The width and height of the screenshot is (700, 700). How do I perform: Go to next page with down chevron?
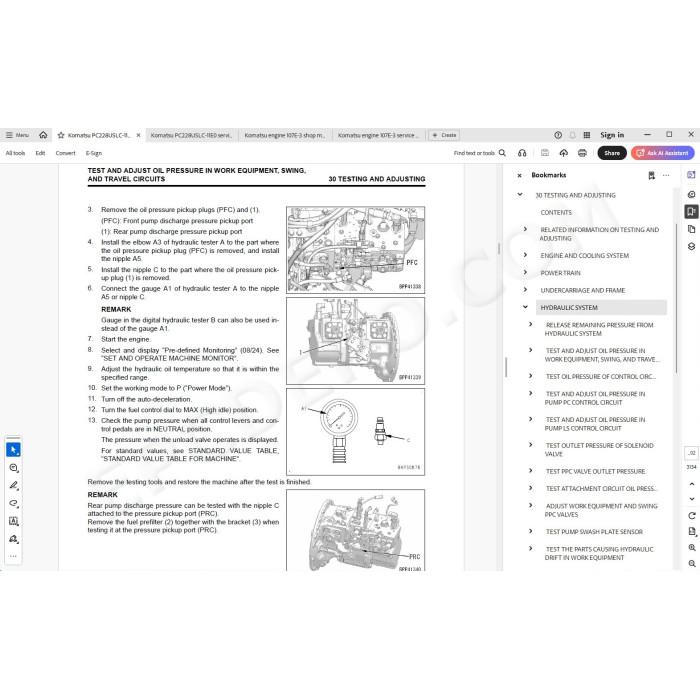point(692,499)
